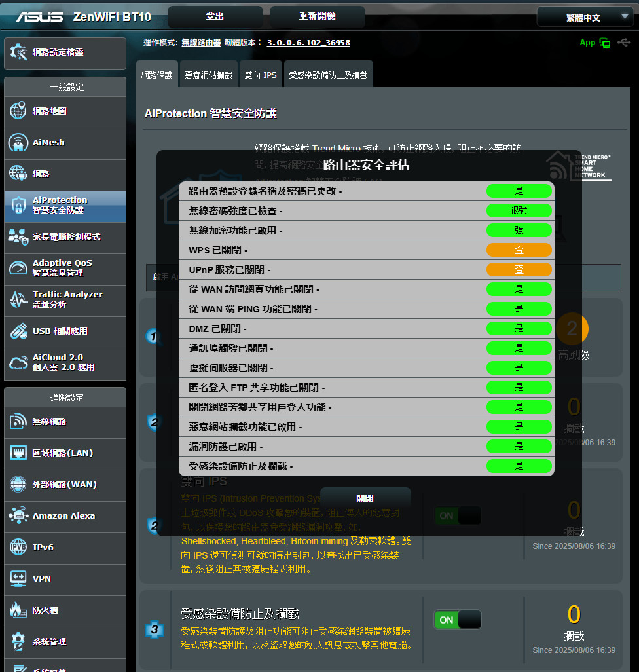Click the network status icon beside App
This screenshot has width=639, height=672.
[x=605, y=43]
